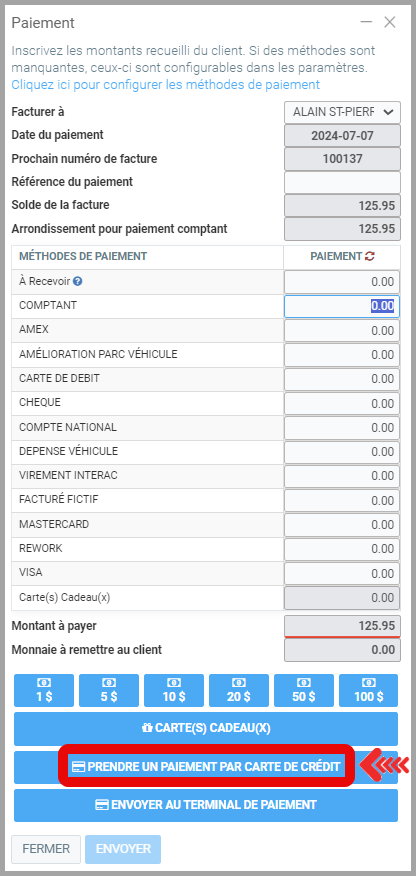Click the VISA payment amount field
Image resolution: width=416 pixels, height=876 pixels.
pyautogui.click(x=342, y=574)
